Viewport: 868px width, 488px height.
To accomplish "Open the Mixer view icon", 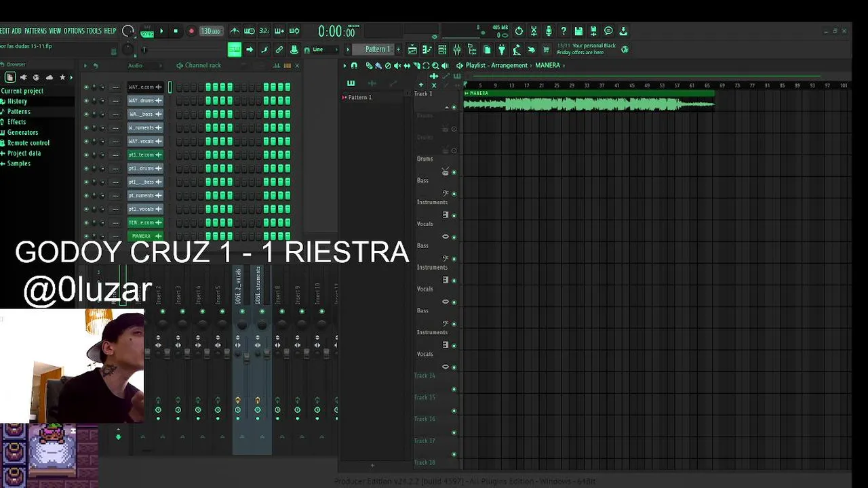I will point(457,49).
